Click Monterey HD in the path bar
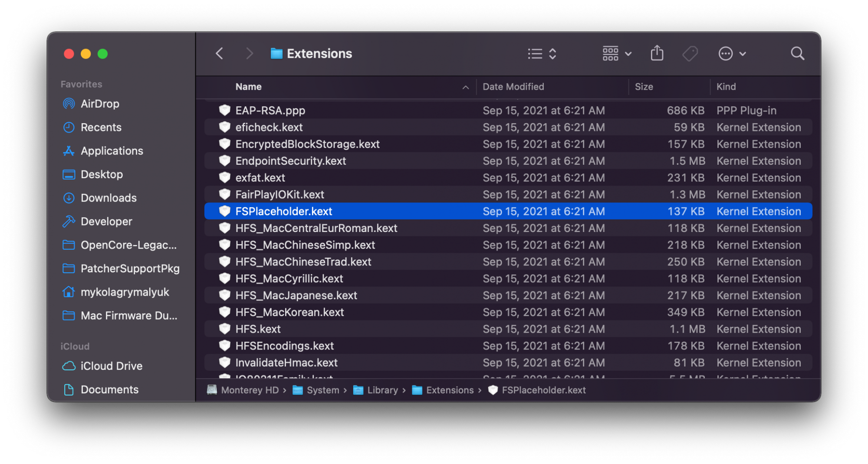This screenshot has width=868, height=464. [250, 390]
